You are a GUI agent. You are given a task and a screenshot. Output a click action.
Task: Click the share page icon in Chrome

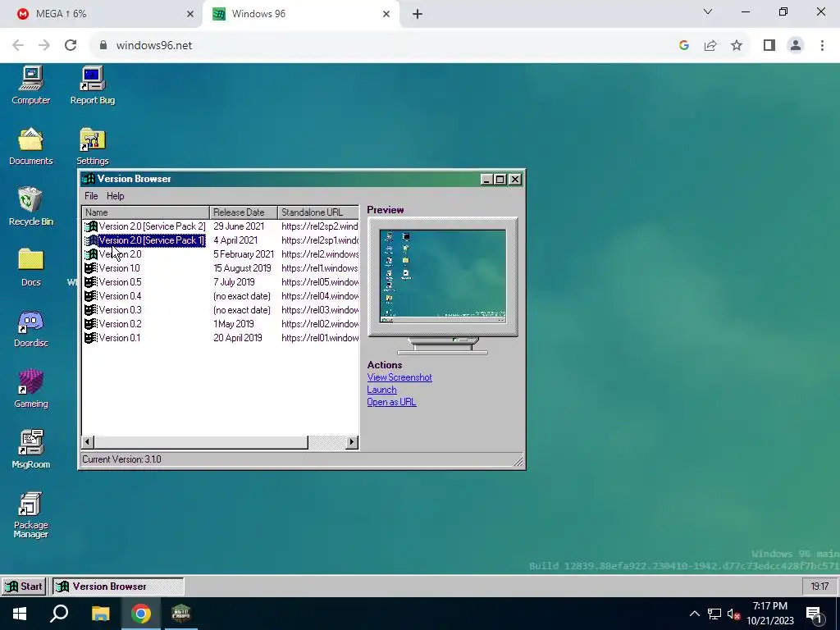(x=710, y=45)
